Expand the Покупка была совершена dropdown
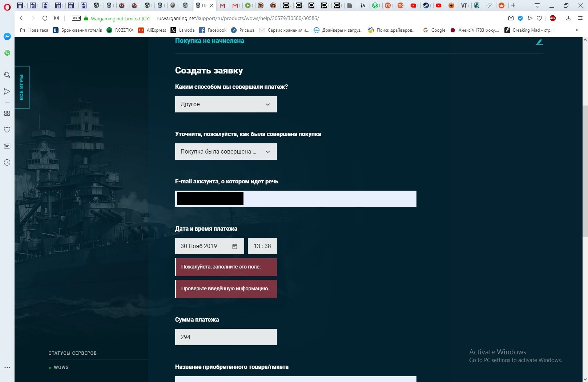Screen dimensions: 588x382 226,151
